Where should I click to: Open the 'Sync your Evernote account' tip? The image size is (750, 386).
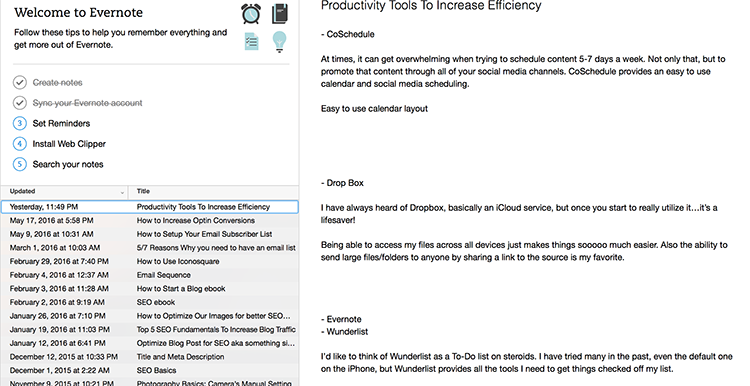point(88,103)
